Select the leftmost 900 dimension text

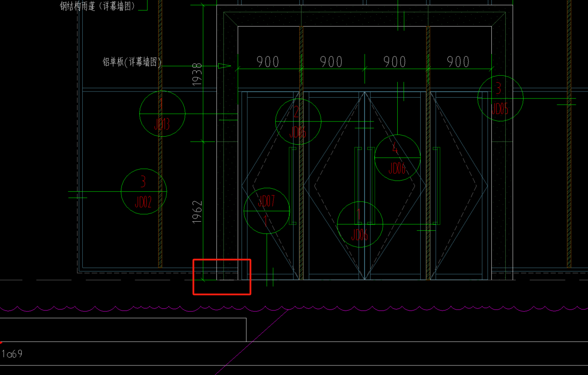[x=267, y=62]
